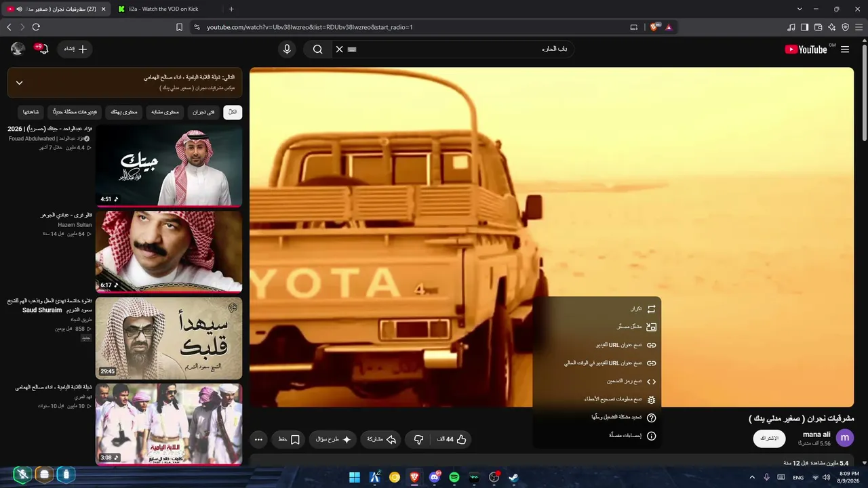
Task: Bookmark this page from the address bar
Action: (179, 27)
